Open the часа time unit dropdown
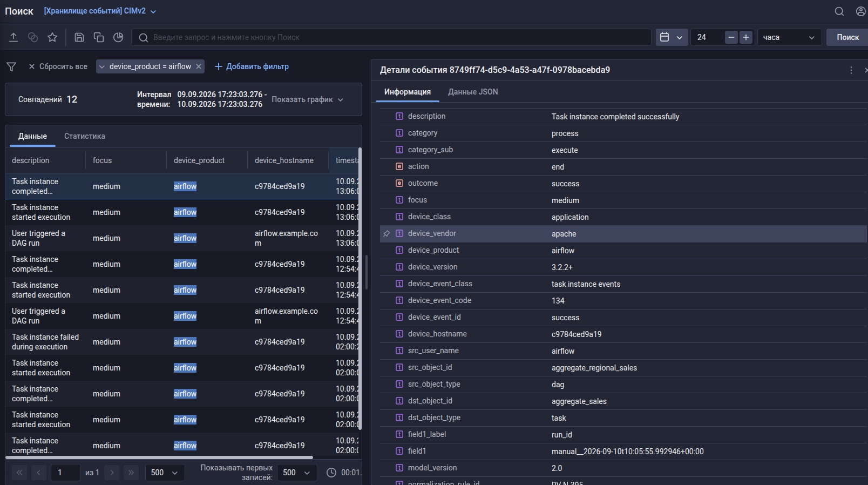Screen dimensions: 868x485 [x=789, y=37]
